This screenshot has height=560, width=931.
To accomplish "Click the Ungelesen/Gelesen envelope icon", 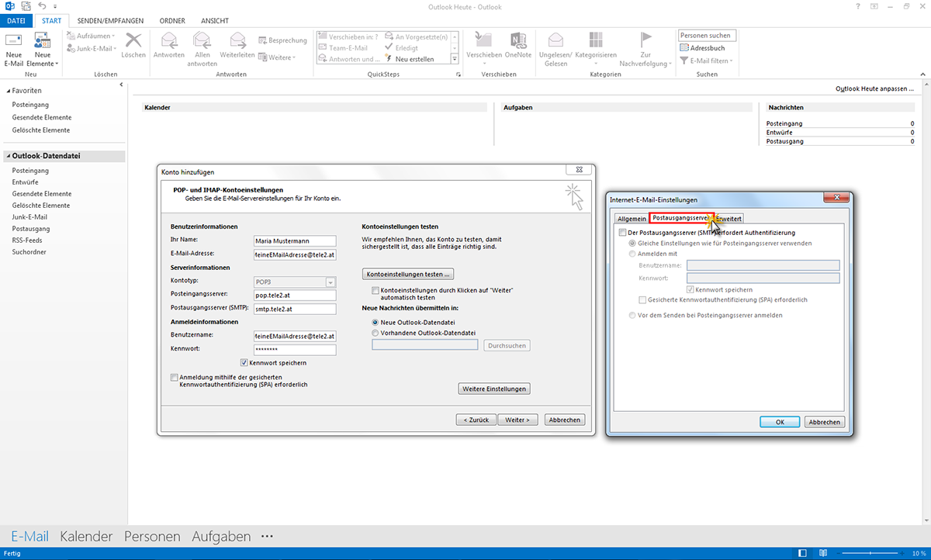I will tap(555, 40).
